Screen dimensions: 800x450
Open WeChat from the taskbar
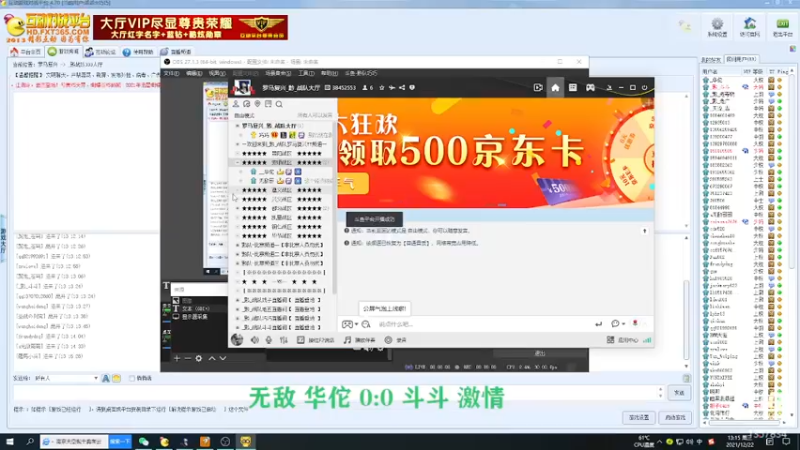tap(144, 441)
